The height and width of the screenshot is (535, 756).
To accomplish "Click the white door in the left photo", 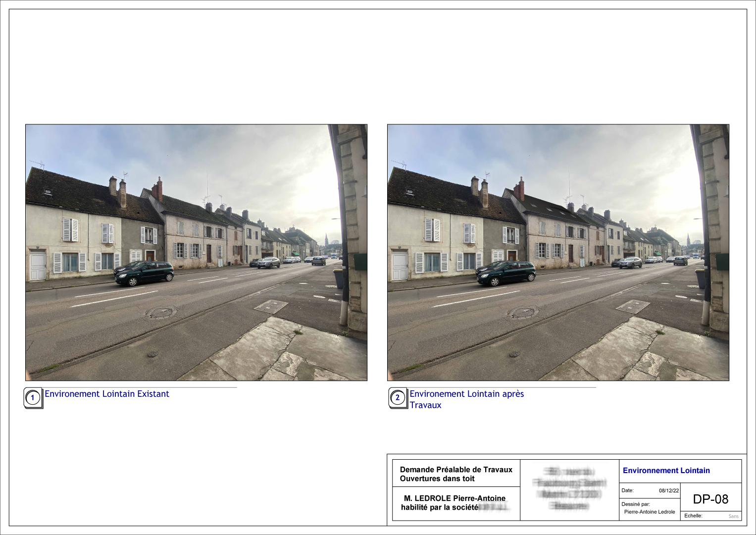I will pyautogui.click(x=38, y=266).
